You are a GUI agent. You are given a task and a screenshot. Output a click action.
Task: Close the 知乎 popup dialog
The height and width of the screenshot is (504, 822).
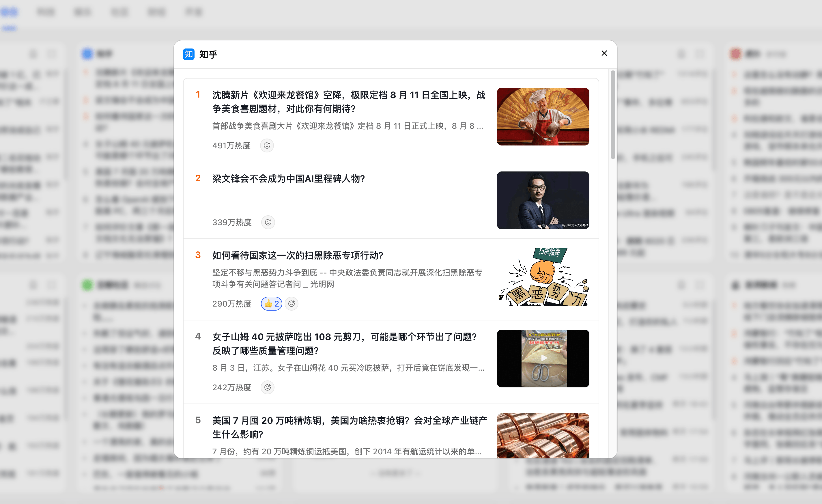point(604,53)
